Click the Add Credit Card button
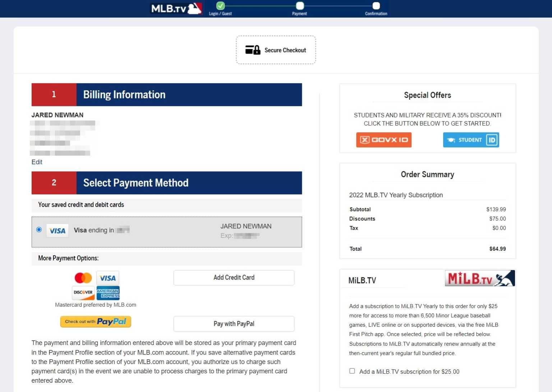Image resolution: width=552 pixels, height=392 pixels. pyautogui.click(x=234, y=277)
